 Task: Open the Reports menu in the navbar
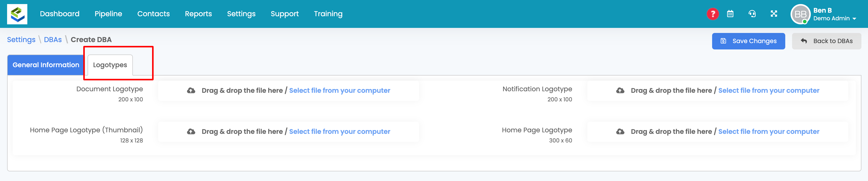198,14
